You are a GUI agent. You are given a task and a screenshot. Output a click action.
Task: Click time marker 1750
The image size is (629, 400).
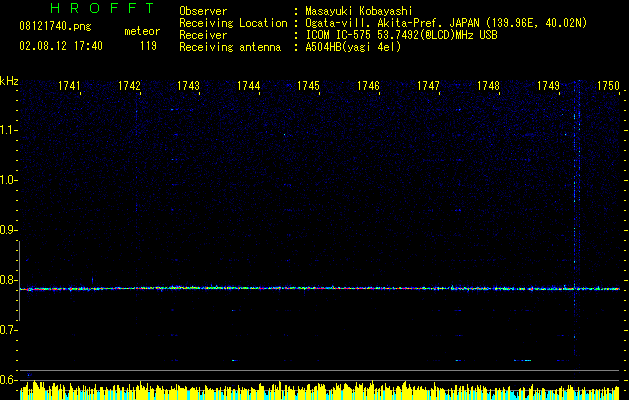tap(609, 86)
